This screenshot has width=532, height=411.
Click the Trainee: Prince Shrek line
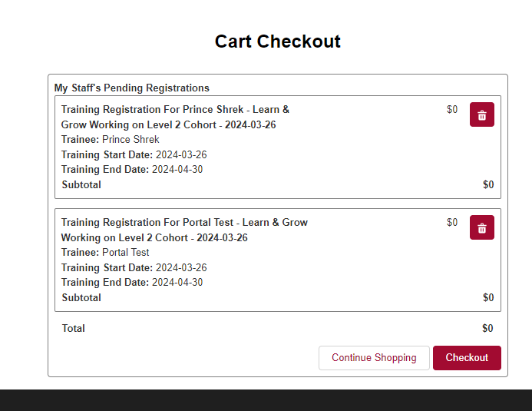pos(111,140)
